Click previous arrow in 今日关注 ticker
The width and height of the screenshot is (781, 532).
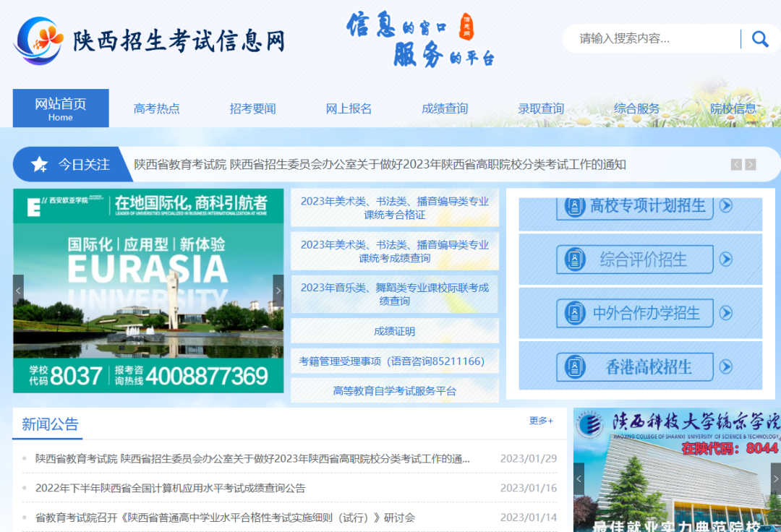point(736,165)
